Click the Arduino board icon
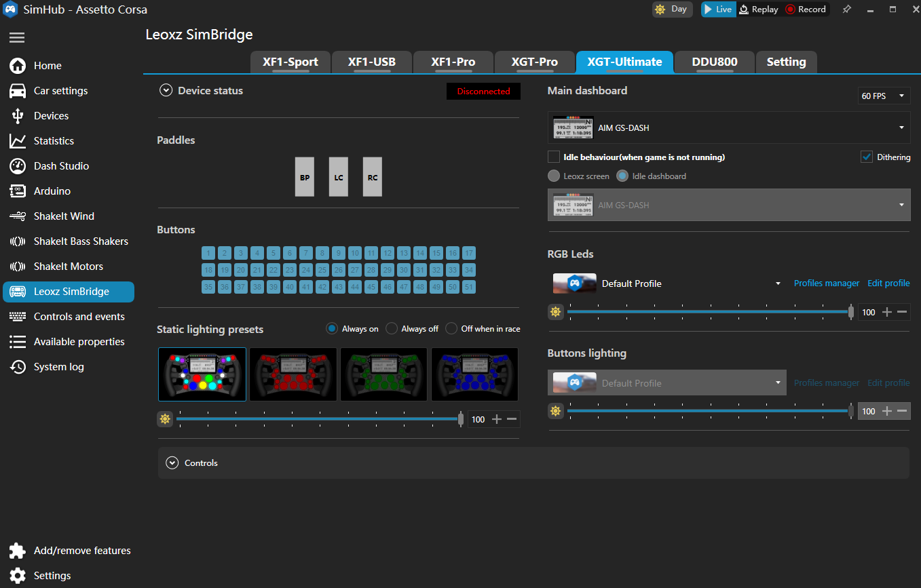Image resolution: width=921 pixels, height=588 pixels. click(x=18, y=191)
